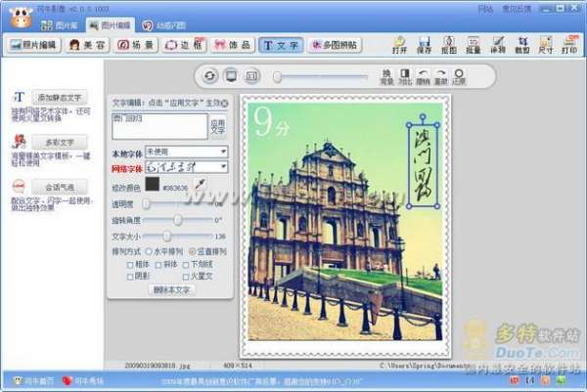The image size is (587, 392).
Task: Click the colorful text icon in sidebar
Action: click(19, 142)
